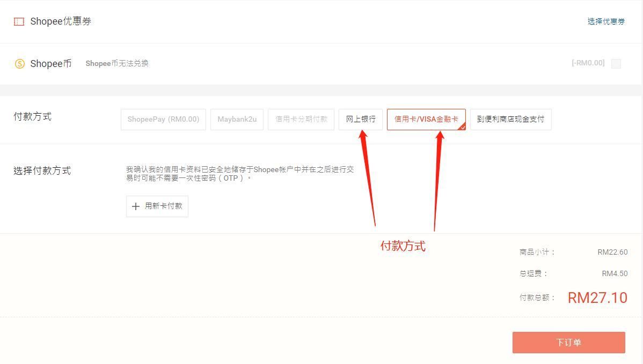
Task: Click the Shopee coin icon
Action: point(20,64)
